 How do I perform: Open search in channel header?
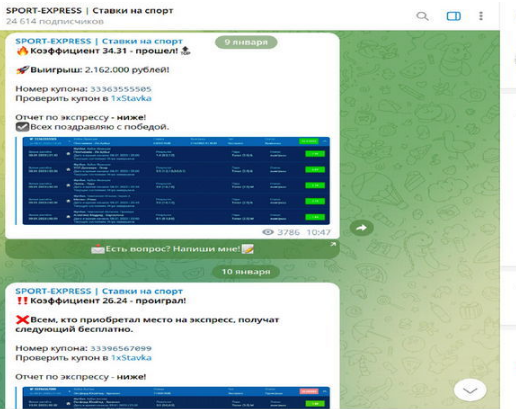(422, 16)
